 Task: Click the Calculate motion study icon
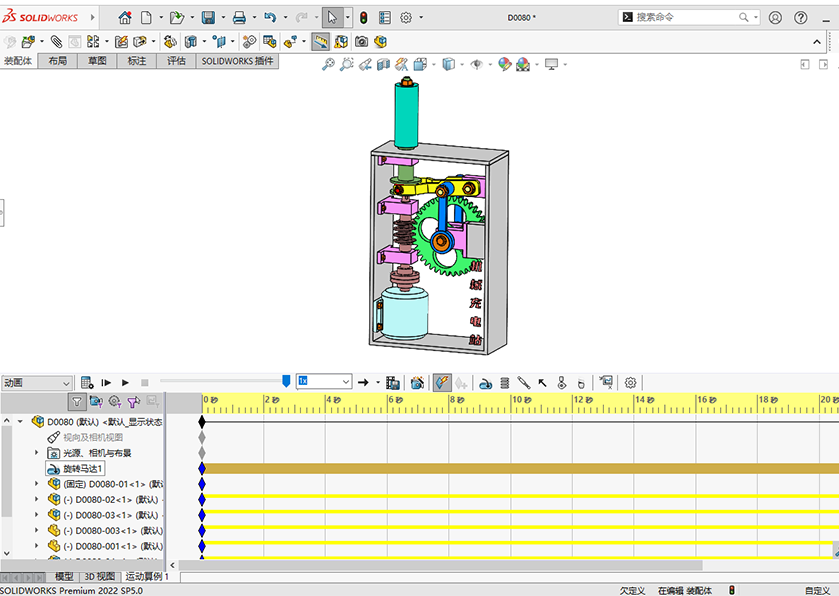point(87,382)
